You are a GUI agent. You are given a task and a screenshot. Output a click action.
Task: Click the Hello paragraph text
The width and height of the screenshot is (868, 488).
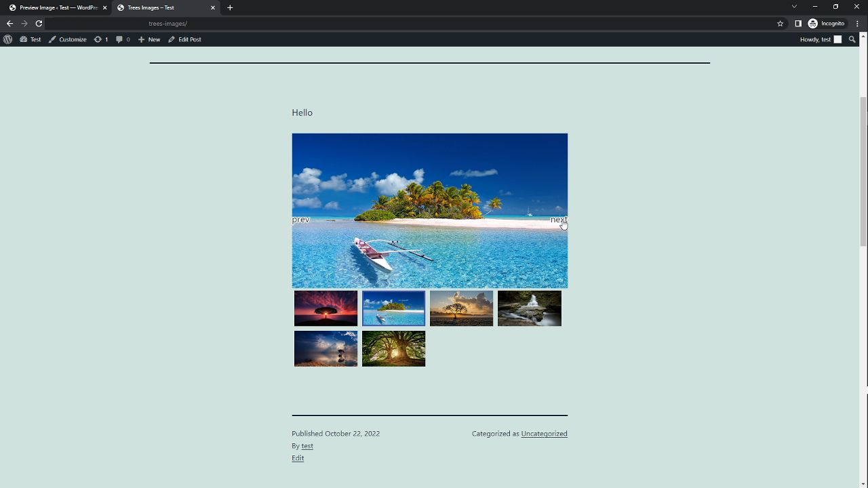pos(302,113)
